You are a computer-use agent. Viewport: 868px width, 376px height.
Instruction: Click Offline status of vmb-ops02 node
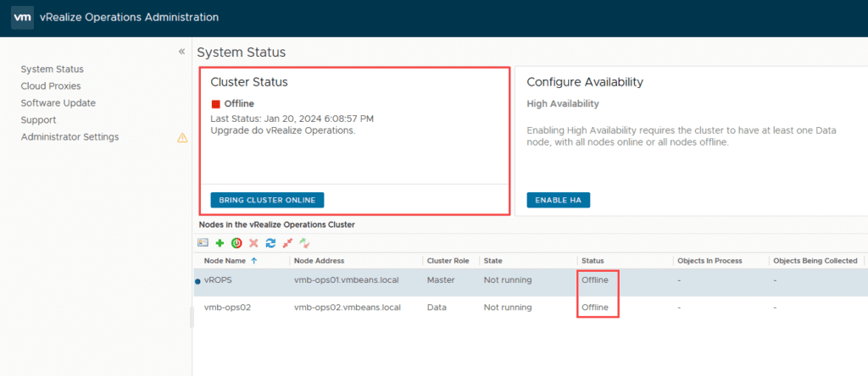click(594, 307)
